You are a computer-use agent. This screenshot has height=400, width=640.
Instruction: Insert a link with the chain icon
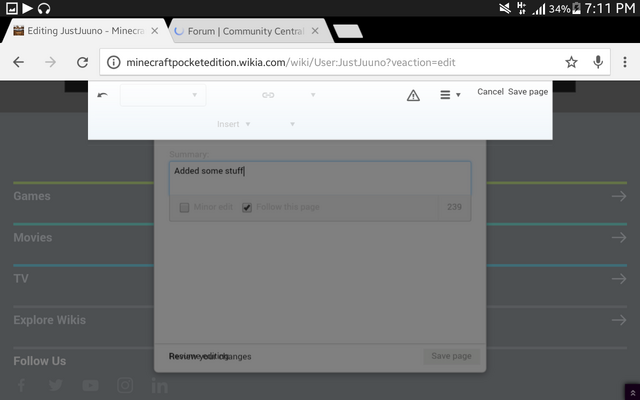268,95
